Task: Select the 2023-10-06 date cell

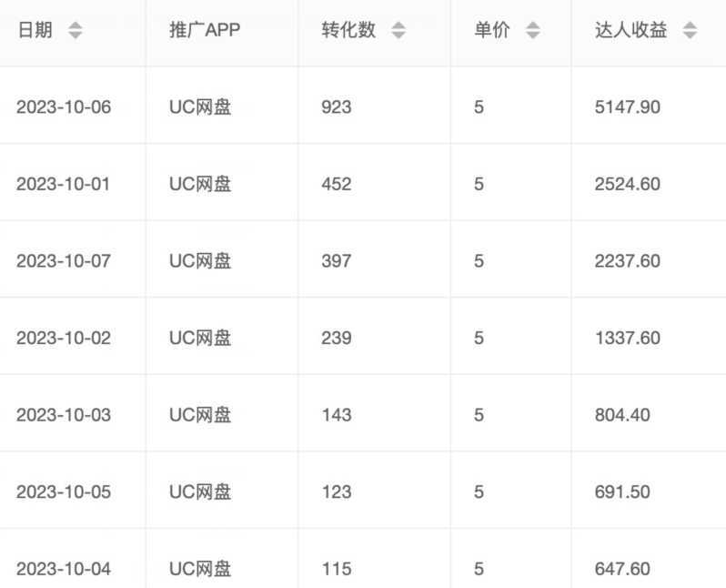Action: pyautogui.click(x=64, y=107)
